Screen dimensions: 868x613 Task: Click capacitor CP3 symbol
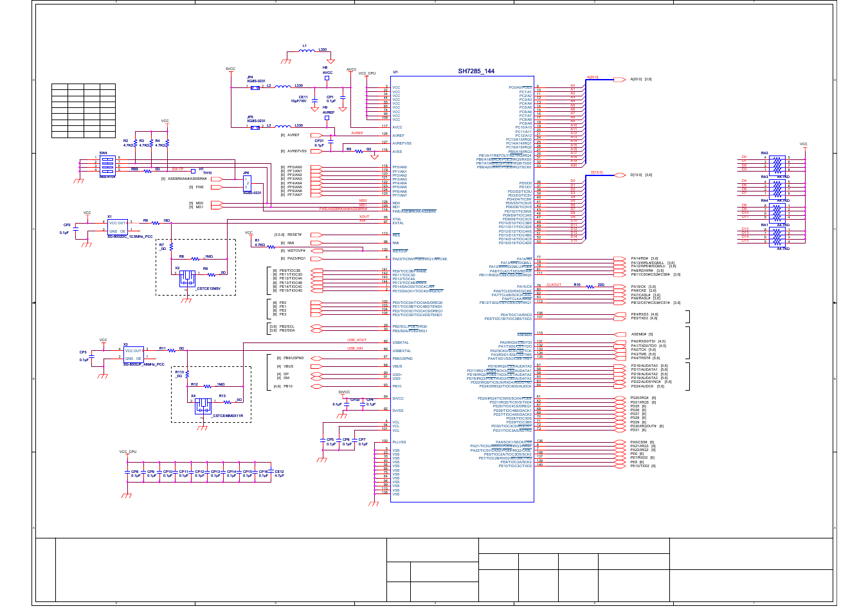click(x=93, y=355)
